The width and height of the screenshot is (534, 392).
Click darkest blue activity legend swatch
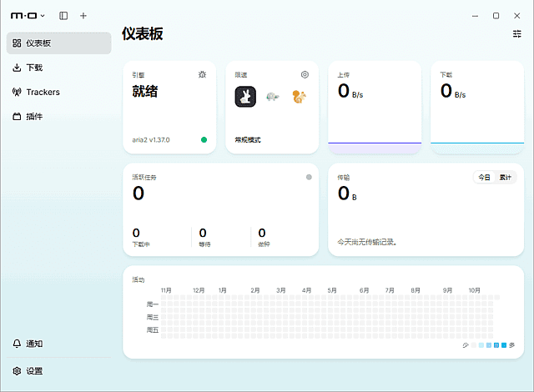click(x=504, y=345)
